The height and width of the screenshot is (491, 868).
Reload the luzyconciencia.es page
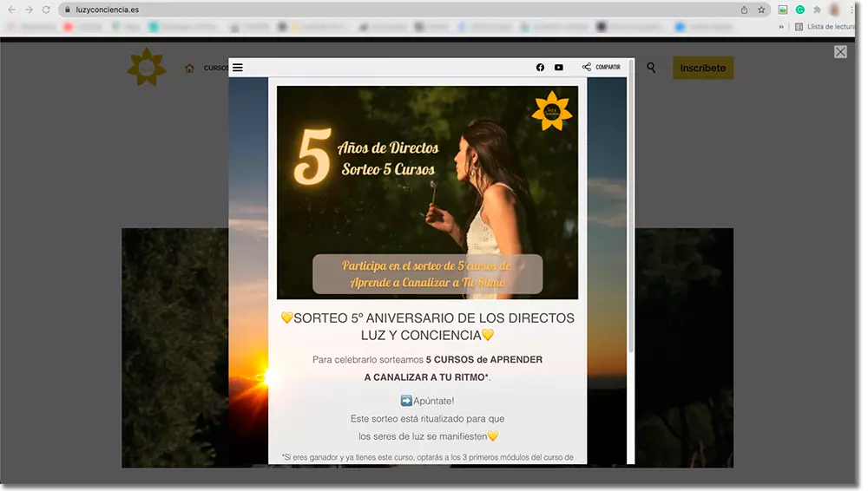pos(47,10)
